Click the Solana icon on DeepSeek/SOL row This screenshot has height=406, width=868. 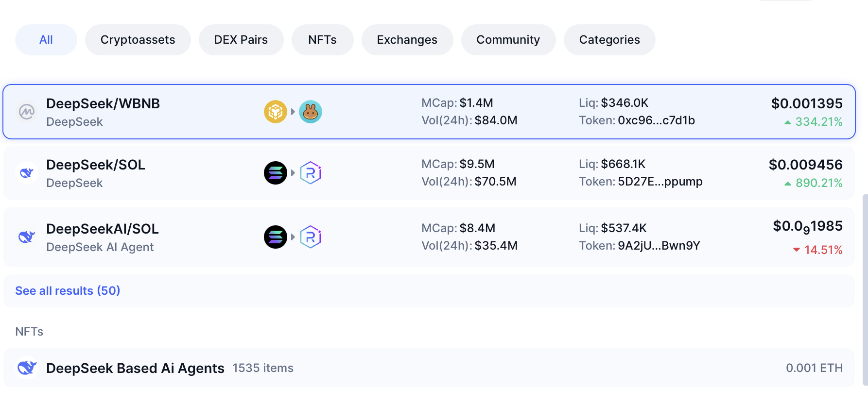pyautogui.click(x=275, y=173)
